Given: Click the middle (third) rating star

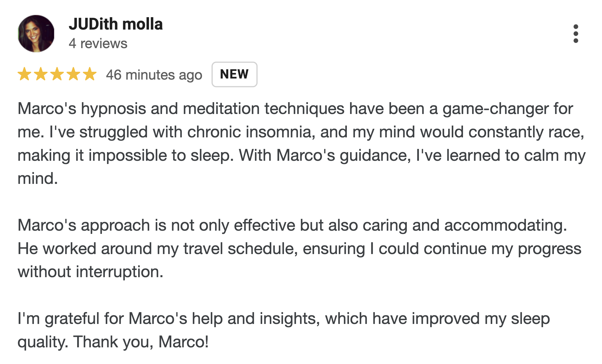Looking at the screenshot, I should click(57, 74).
